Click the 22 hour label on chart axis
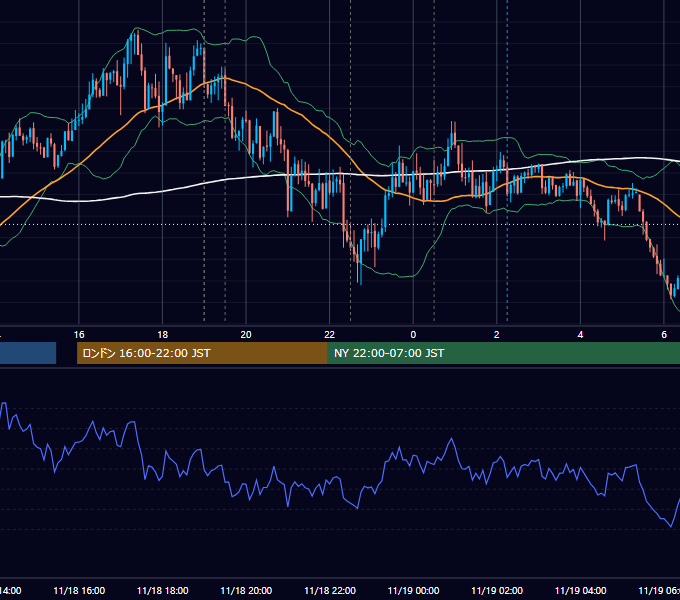The width and height of the screenshot is (680, 600). point(330,335)
